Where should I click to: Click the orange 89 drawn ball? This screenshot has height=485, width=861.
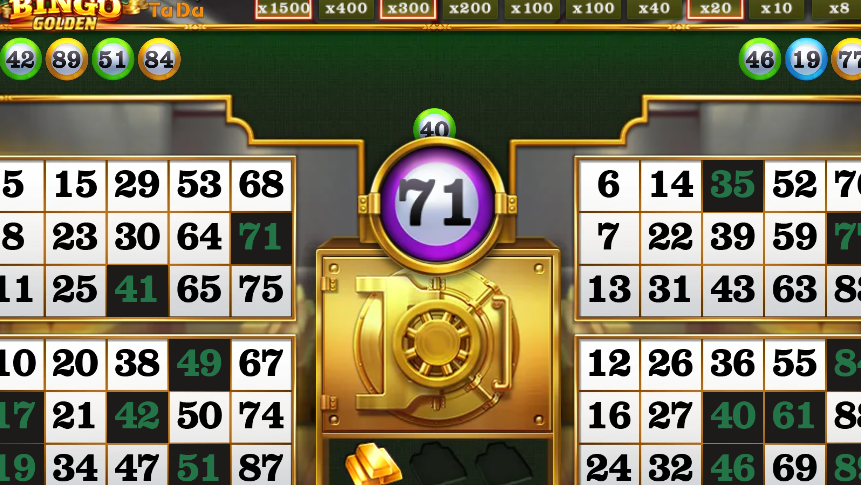click(67, 59)
